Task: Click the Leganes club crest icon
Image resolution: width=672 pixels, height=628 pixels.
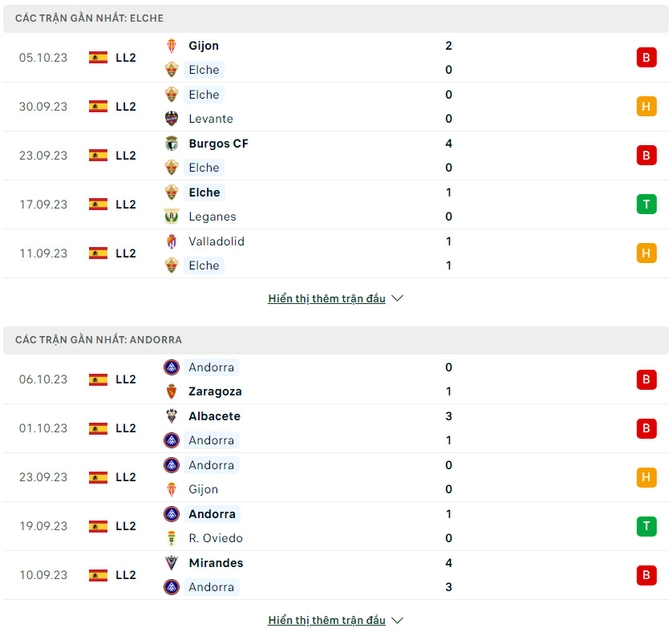Action: [x=172, y=217]
